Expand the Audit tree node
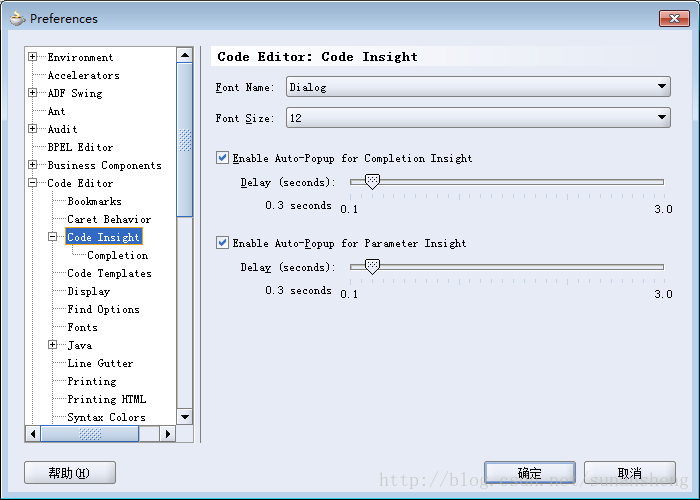Image resolution: width=700 pixels, height=500 pixels. pos(33,129)
